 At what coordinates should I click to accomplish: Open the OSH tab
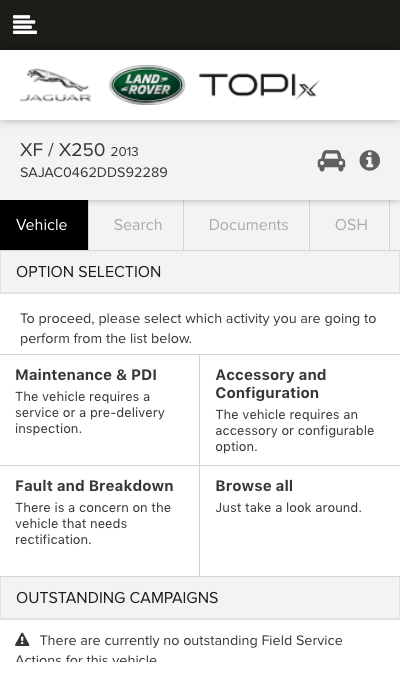click(x=351, y=225)
